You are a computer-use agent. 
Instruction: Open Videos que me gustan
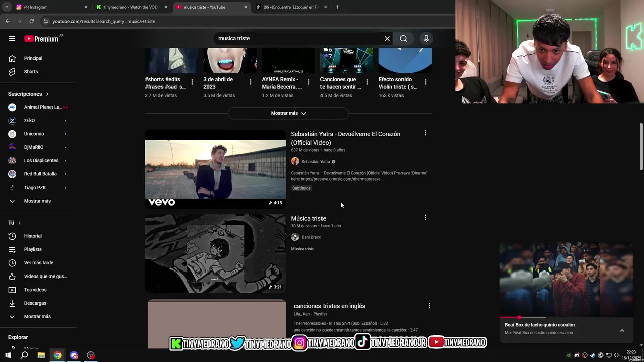tap(38, 277)
